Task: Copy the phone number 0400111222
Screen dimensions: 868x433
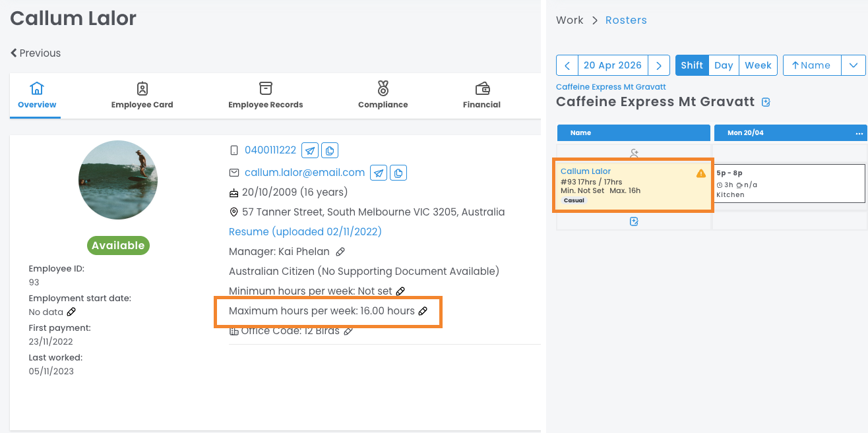Action: 330,150
